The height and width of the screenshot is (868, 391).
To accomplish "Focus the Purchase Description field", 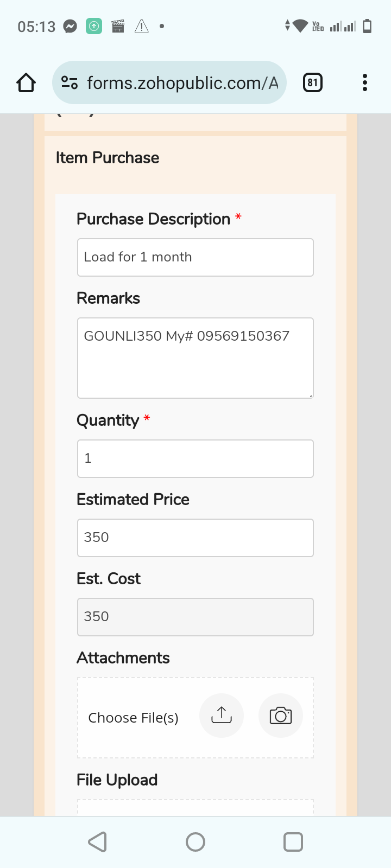I will (x=195, y=257).
